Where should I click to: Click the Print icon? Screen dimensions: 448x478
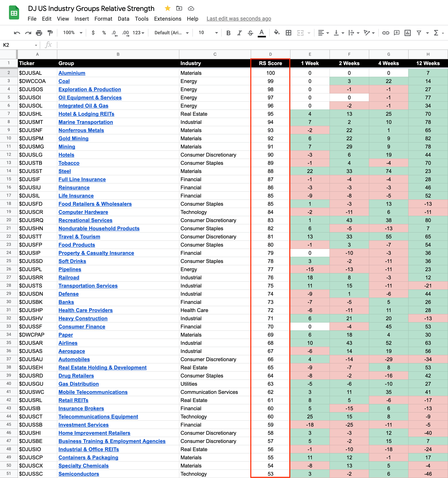point(39,33)
